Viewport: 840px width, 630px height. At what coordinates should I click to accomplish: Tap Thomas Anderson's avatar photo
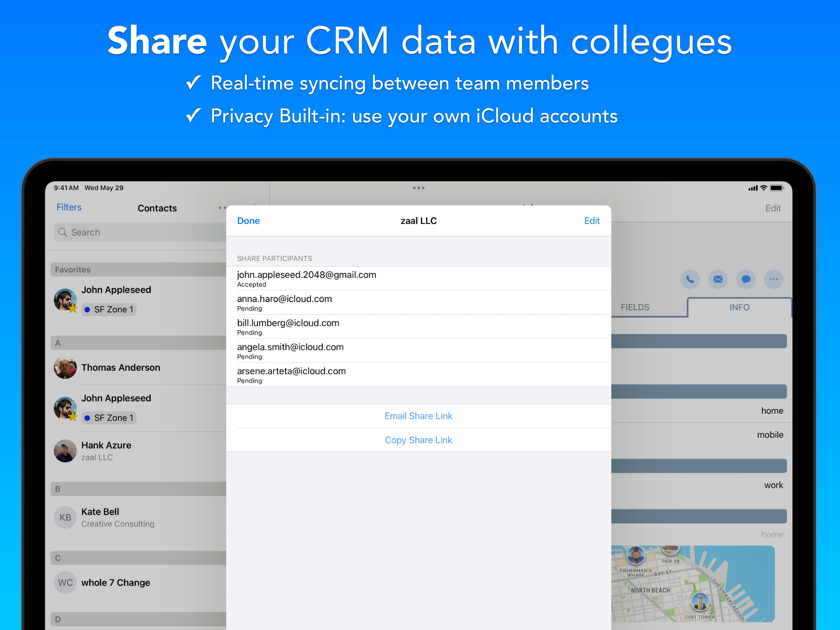point(65,367)
